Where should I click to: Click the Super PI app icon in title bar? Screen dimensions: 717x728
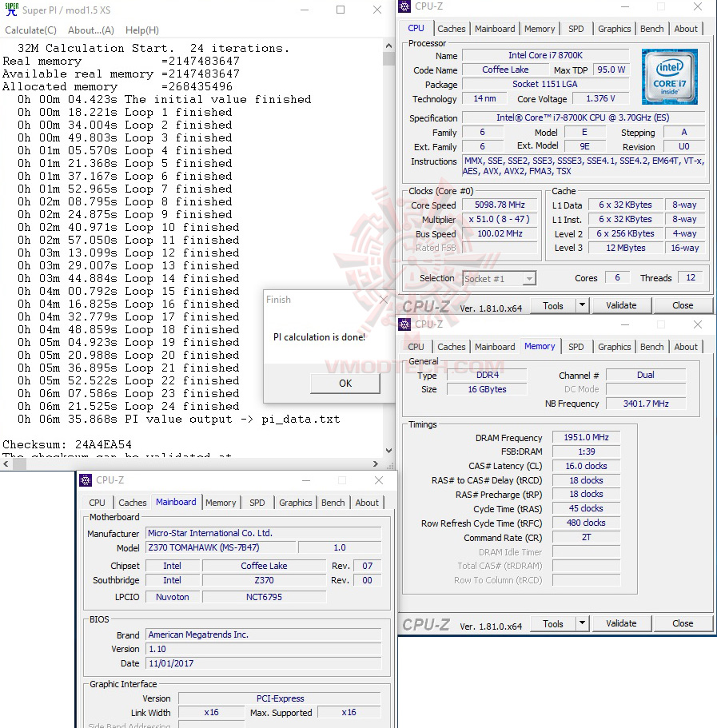pos(12,10)
